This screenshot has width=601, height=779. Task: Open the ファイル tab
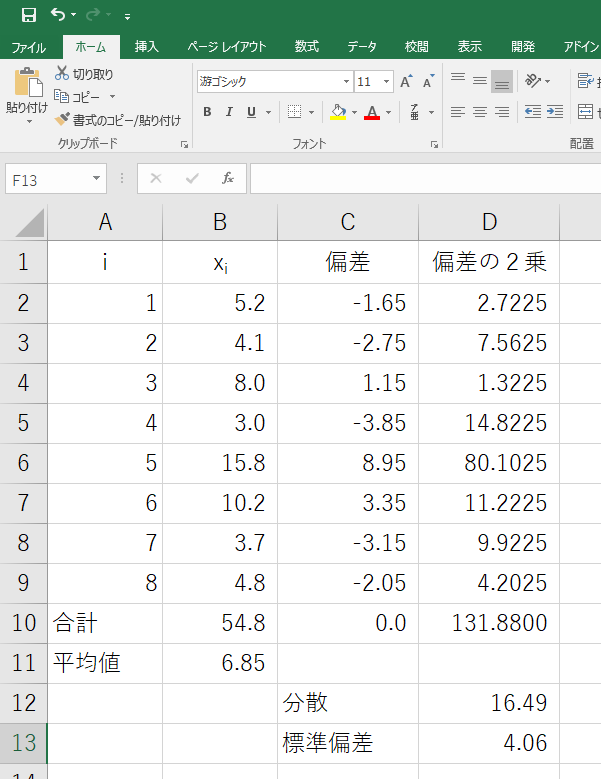29,47
